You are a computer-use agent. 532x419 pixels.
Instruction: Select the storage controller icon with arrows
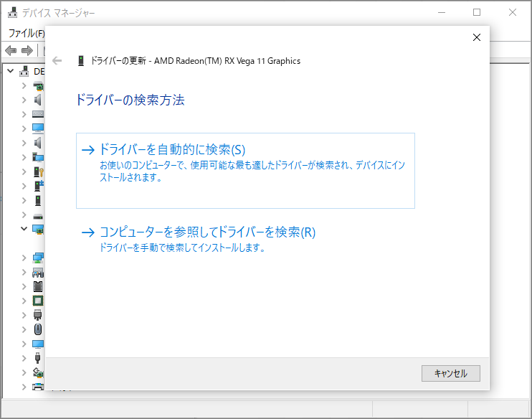pos(38,372)
